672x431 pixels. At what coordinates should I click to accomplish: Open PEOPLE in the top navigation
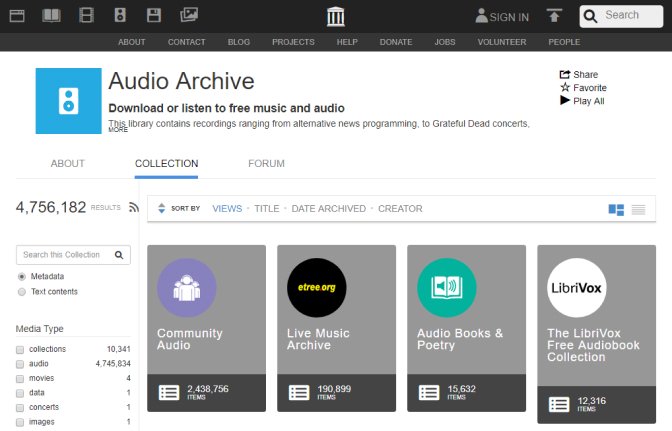pyautogui.click(x=564, y=42)
